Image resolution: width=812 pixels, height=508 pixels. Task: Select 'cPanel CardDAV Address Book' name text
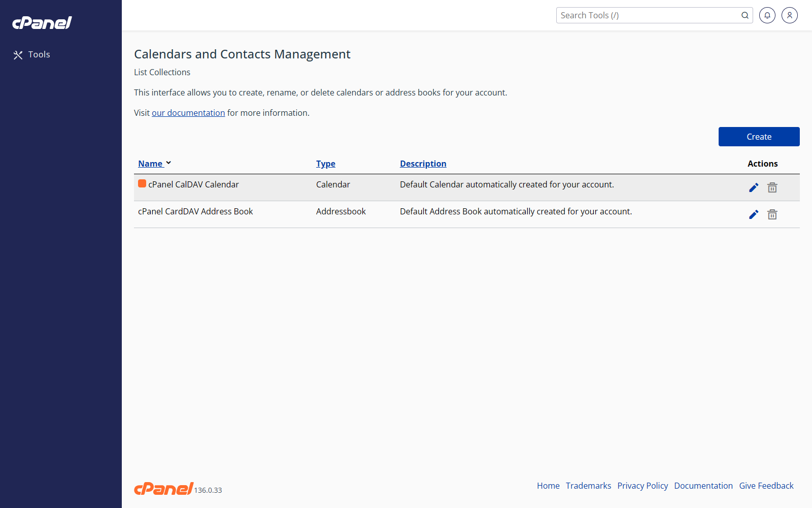[195, 211]
